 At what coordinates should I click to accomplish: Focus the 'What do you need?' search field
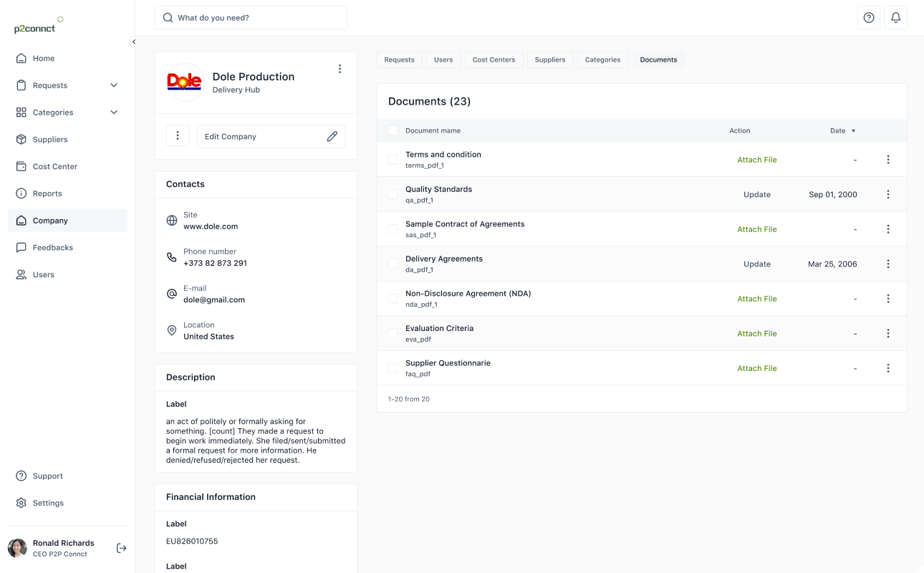click(x=251, y=18)
